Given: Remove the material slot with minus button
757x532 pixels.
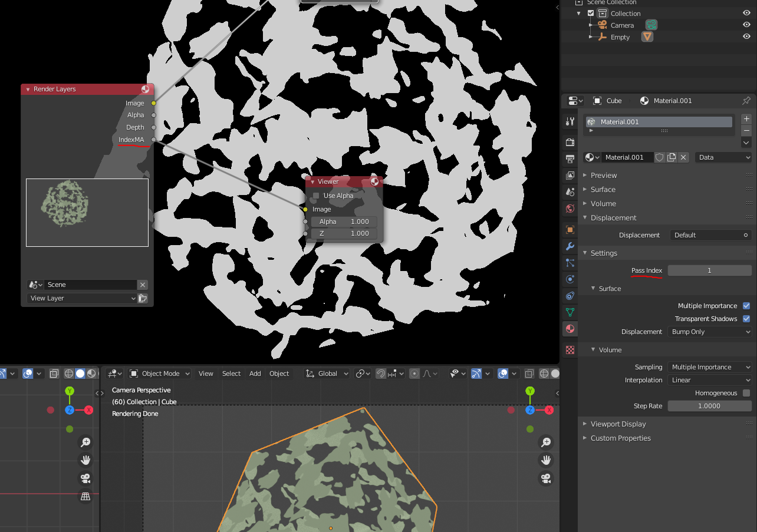Looking at the screenshot, I should pos(746,131).
